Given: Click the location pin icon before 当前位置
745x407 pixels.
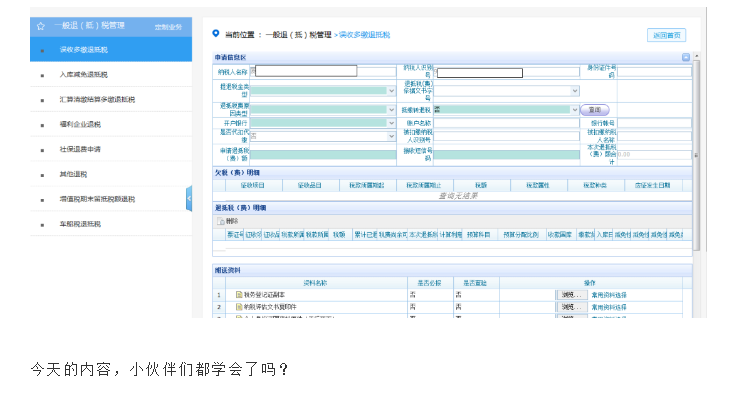Looking at the screenshot, I should click(216, 33).
